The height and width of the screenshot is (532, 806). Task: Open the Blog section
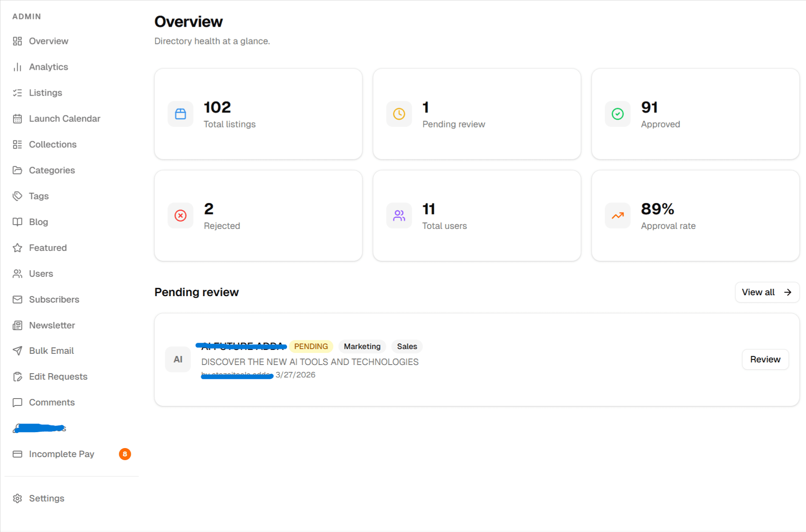click(x=39, y=222)
